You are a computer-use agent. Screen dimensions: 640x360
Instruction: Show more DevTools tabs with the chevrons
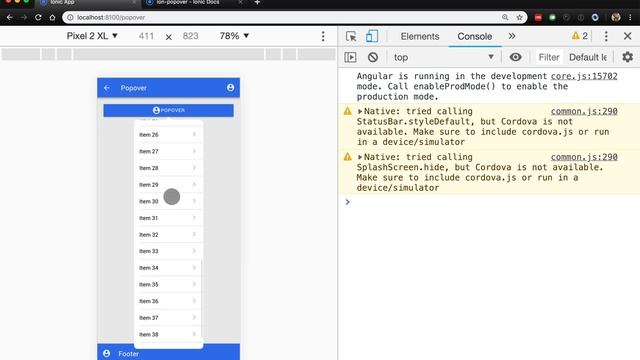[512, 36]
